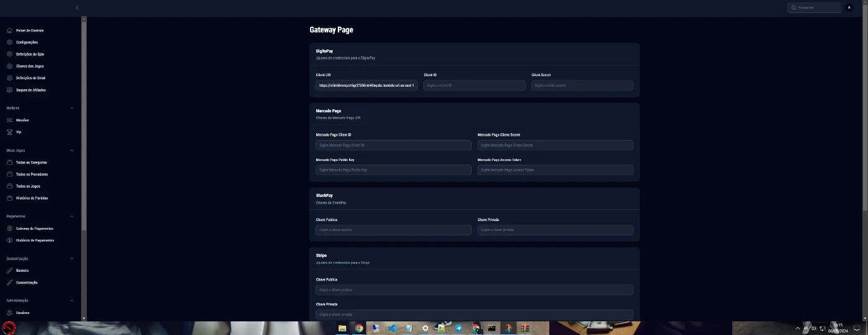
Task: Focus Stripe Chave Privada field
Action: coord(474,315)
